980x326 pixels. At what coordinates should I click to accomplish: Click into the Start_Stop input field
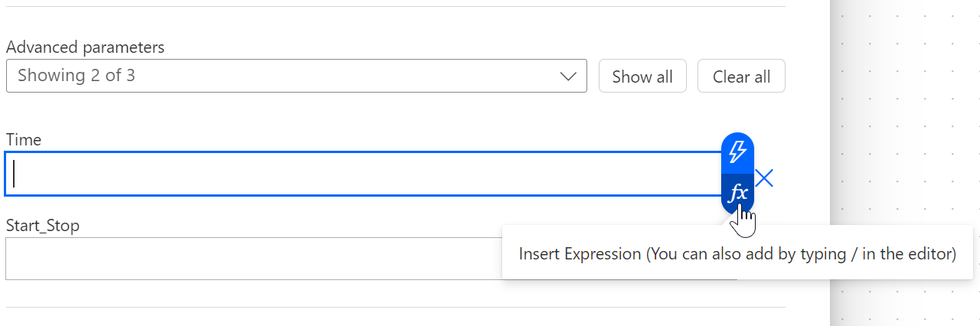pyautogui.click(x=253, y=259)
